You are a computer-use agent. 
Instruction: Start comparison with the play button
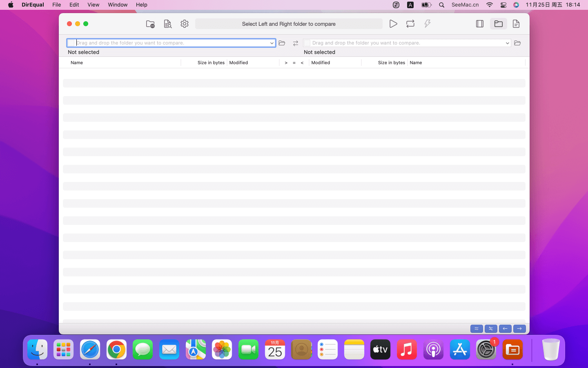(393, 24)
